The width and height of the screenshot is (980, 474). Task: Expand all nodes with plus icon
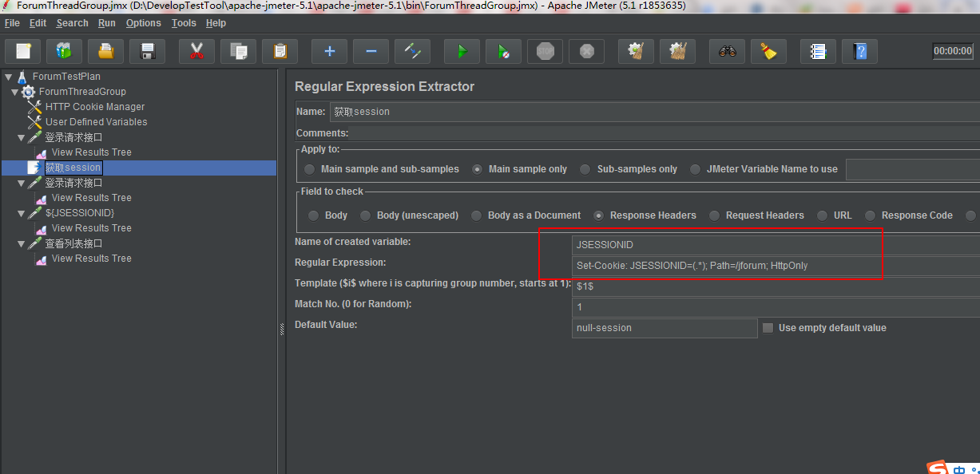[x=329, y=51]
